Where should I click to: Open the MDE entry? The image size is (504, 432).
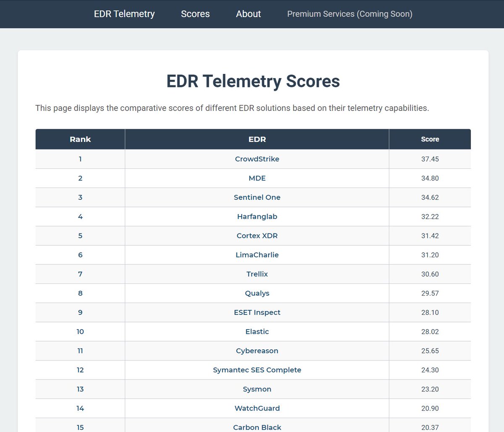tap(257, 178)
